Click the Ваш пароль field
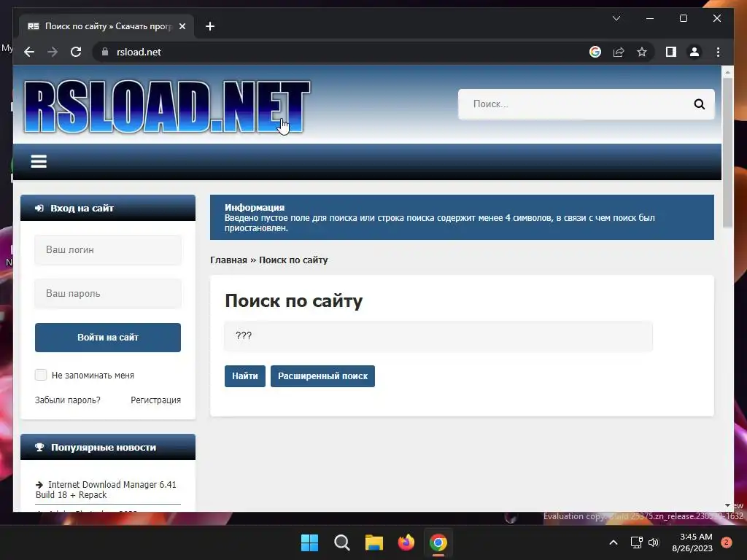The width and height of the screenshot is (747, 560). pyautogui.click(x=108, y=293)
